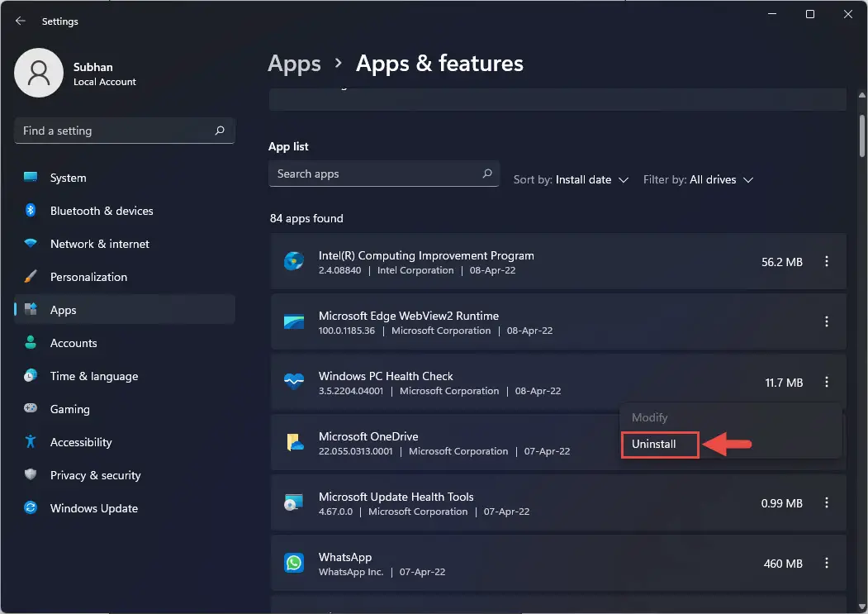Click the Accounts person icon
868x614 pixels.
(31, 342)
